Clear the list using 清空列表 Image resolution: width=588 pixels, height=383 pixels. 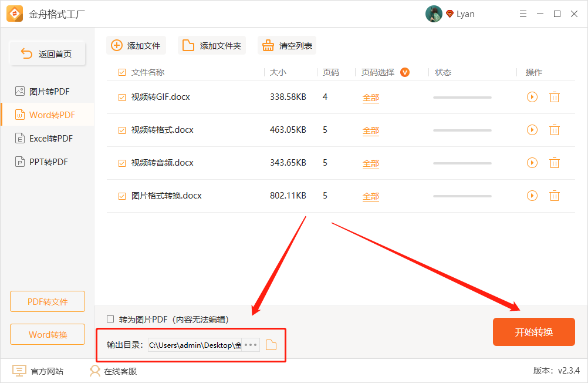286,45
